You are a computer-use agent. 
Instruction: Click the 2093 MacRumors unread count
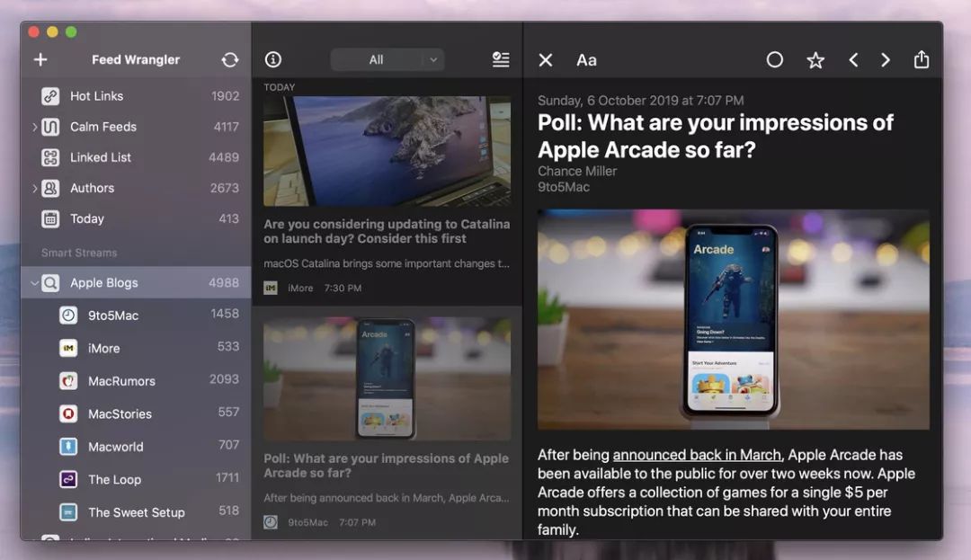click(224, 379)
